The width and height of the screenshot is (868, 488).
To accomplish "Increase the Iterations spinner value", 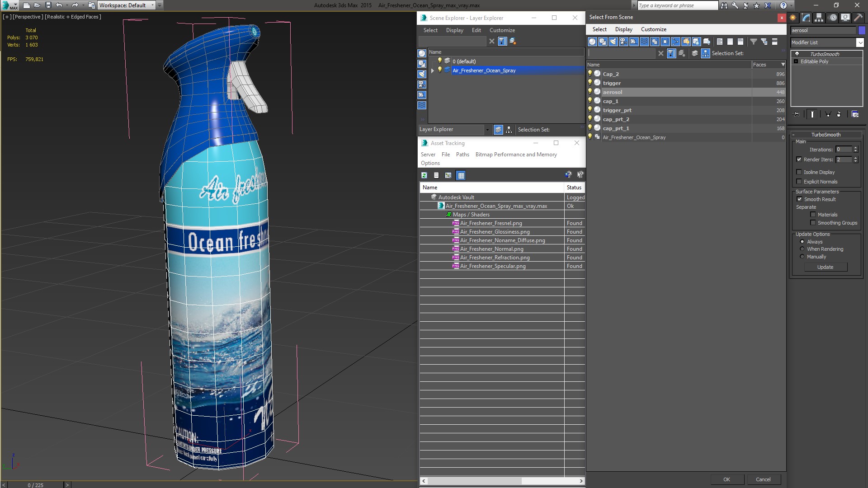I will 855,148.
